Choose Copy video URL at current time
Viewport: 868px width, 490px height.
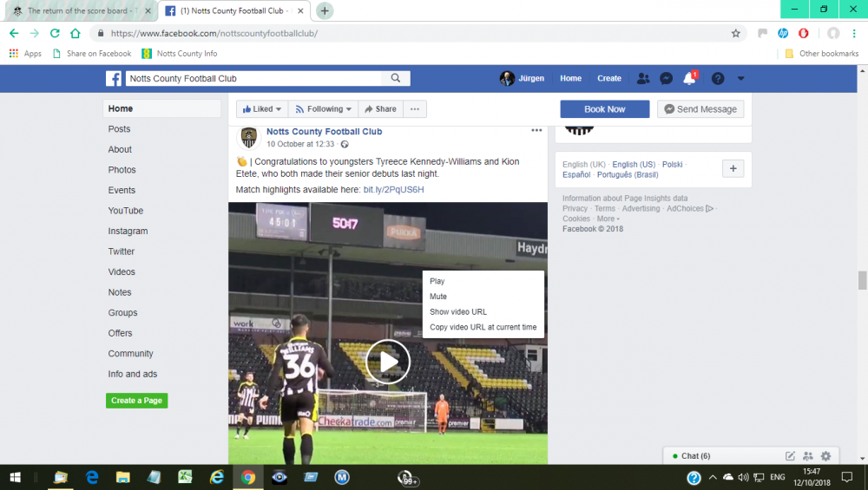coord(483,327)
